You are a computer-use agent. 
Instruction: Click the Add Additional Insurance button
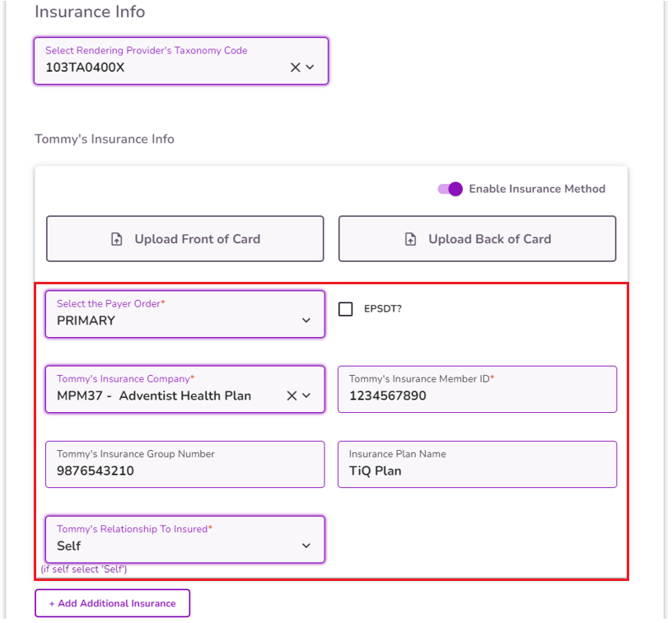click(112, 602)
